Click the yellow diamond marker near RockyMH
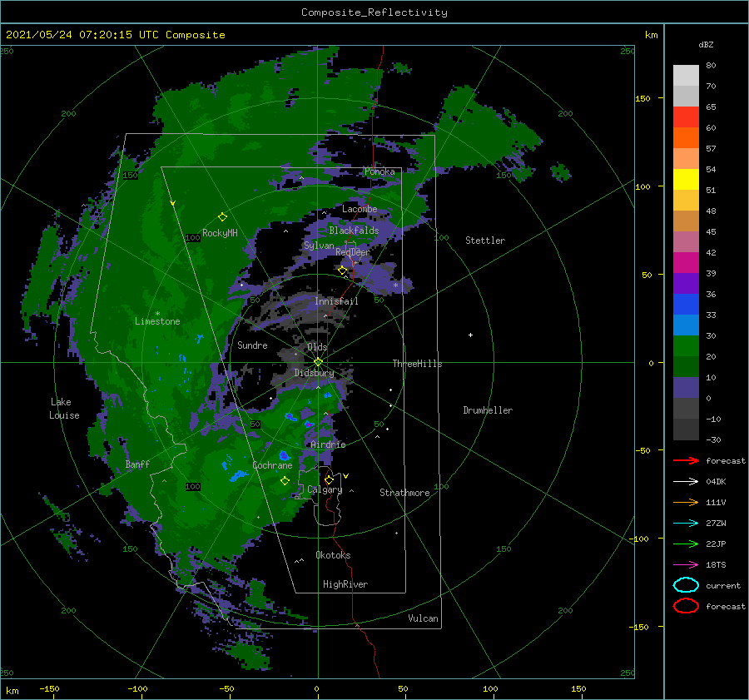 point(222,217)
